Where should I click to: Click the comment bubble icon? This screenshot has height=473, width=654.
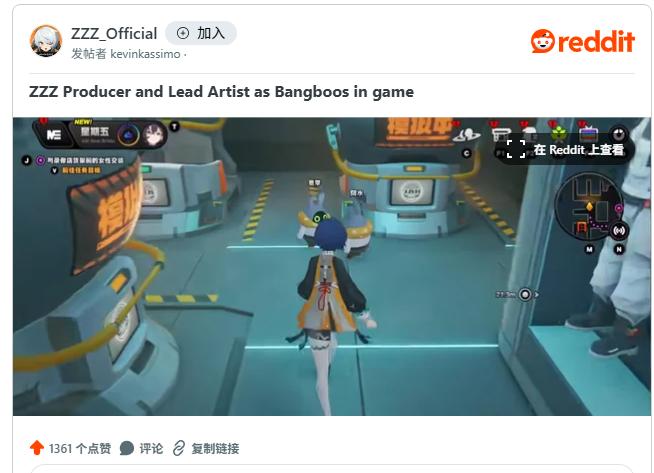click(x=126, y=448)
